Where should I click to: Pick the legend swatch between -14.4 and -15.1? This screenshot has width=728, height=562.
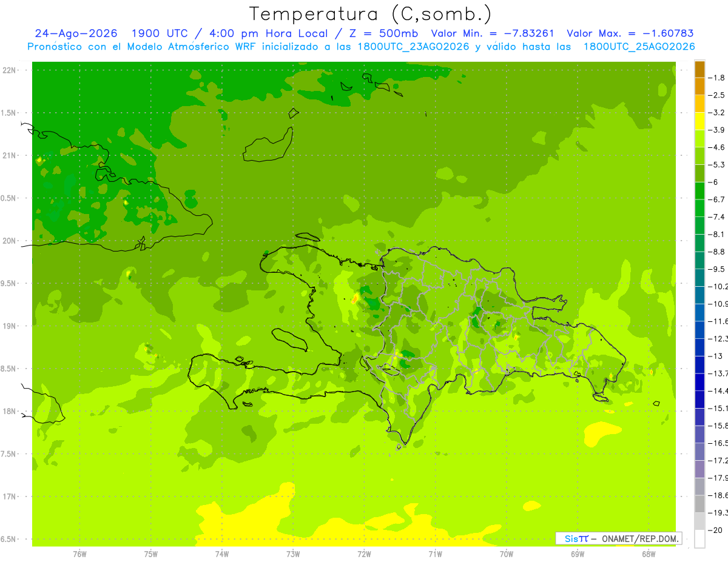699,399
